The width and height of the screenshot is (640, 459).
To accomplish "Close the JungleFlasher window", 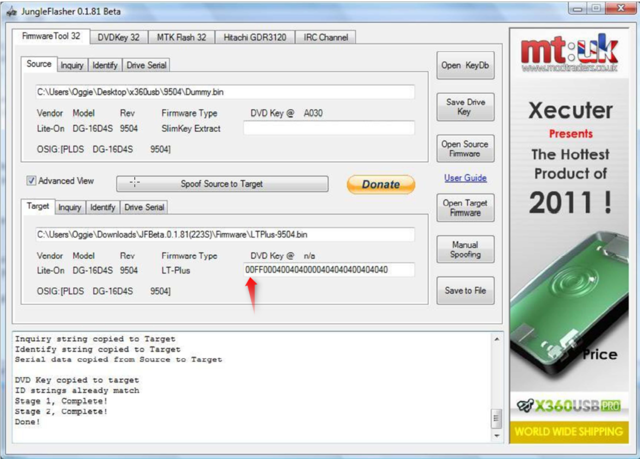I will click(x=620, y=9).
